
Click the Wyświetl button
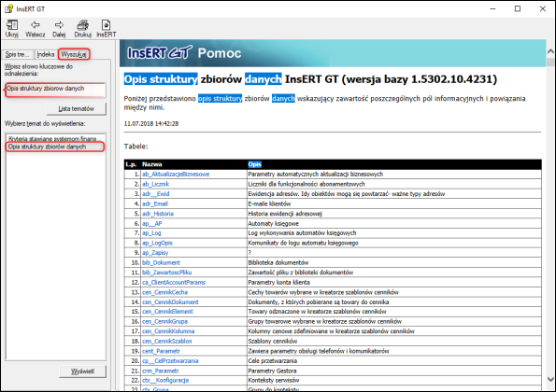pos(82,371)
